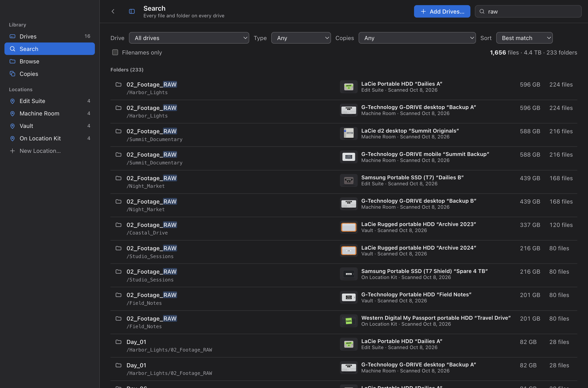Click the Backup A drive thumbnail for Harbor_Lights 02_Footage_RAW
Screen dimensions: 588x388
pos(349,110)
